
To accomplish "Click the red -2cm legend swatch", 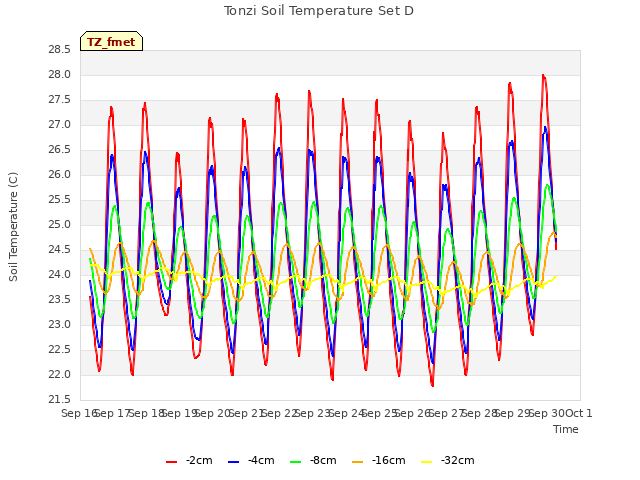I will [171, 462].
